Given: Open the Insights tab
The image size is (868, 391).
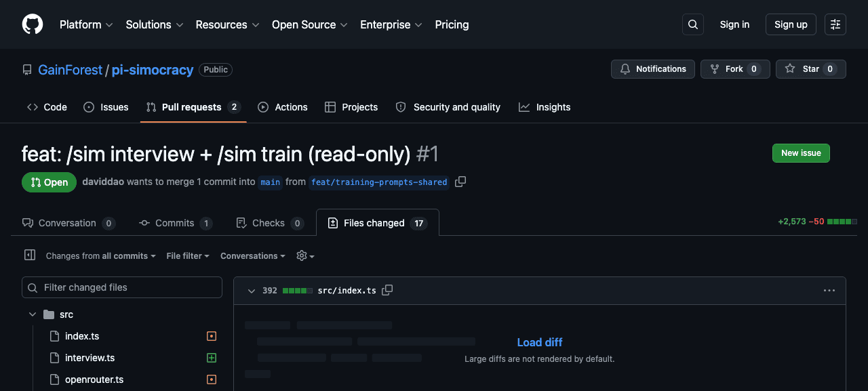Looking at the screenshot, I should coord(545,107).
